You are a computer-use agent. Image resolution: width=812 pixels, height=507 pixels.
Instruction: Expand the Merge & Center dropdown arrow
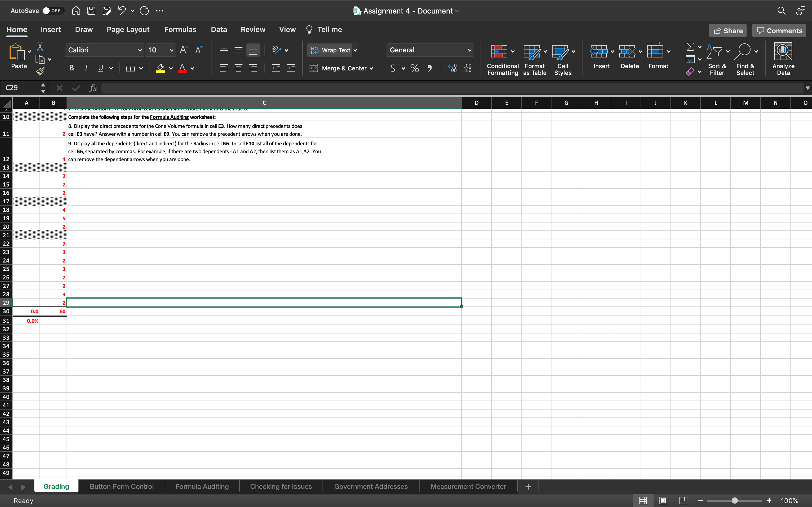(371, 68)
